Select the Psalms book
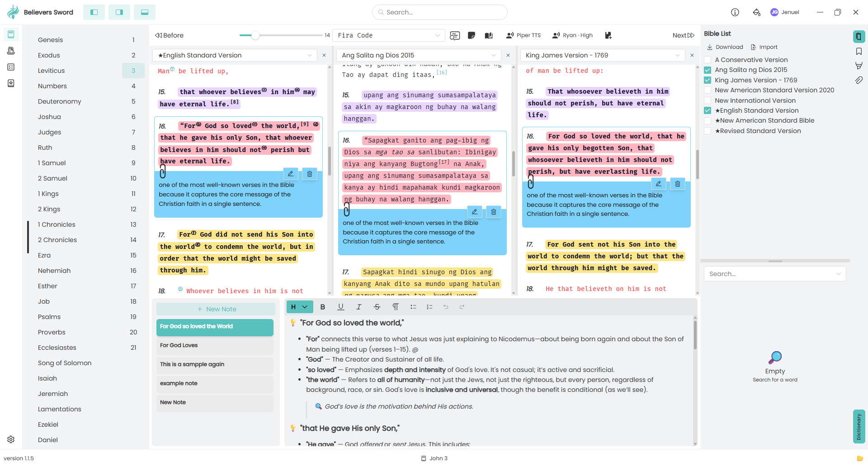 pyautogui.click(x=49, y=317)
